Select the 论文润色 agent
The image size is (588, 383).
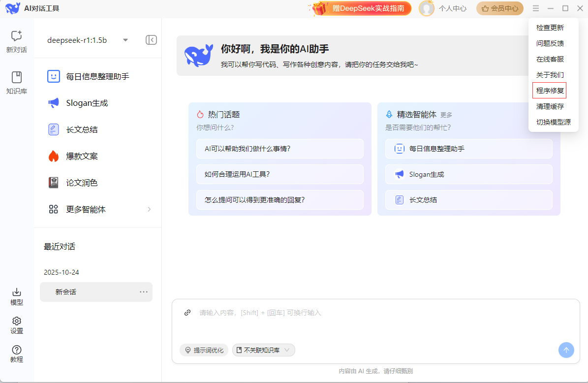(82, 183)
